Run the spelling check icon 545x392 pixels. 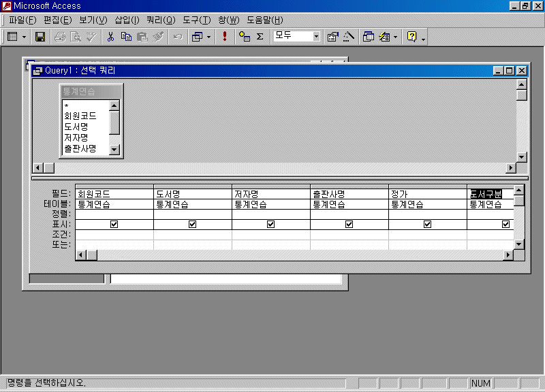pyautogui.click(x=91, y=37)
